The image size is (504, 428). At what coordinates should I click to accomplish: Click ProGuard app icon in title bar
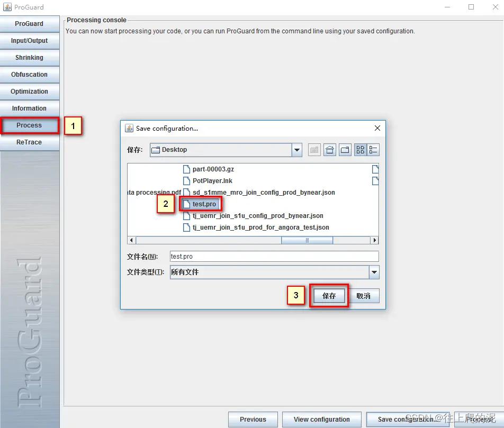pyautogui.click(x=7, y=7)
